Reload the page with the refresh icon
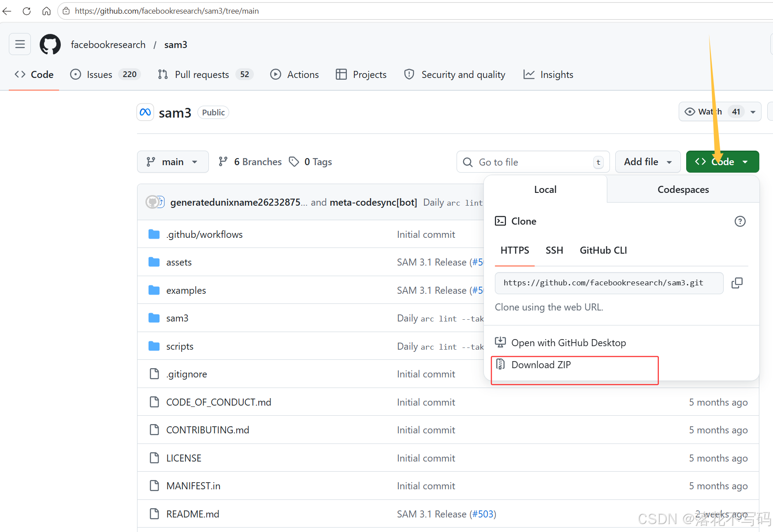 [x=26, y=11]
